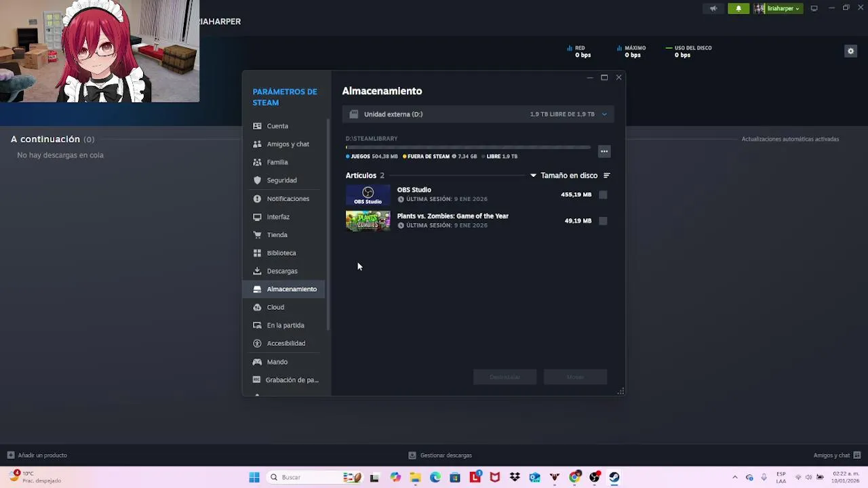
Task: Click the Accesibilidad person icon
Action: [257, 344]
